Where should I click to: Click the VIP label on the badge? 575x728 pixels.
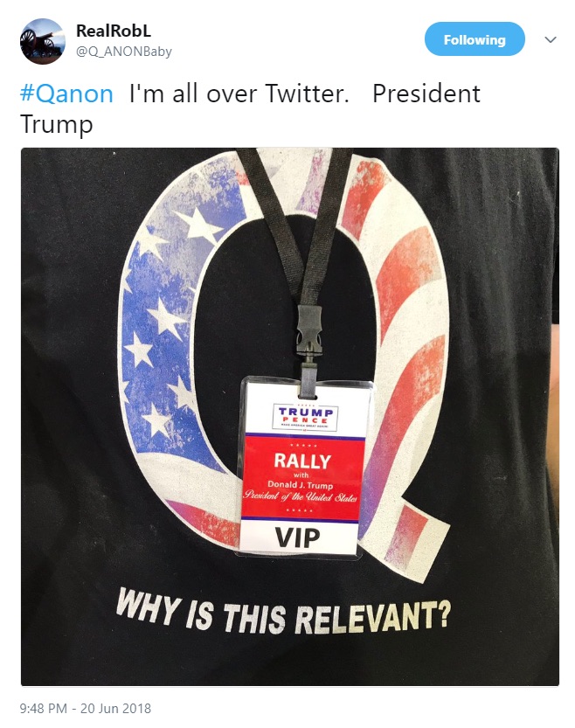click(x=297, y=537)
